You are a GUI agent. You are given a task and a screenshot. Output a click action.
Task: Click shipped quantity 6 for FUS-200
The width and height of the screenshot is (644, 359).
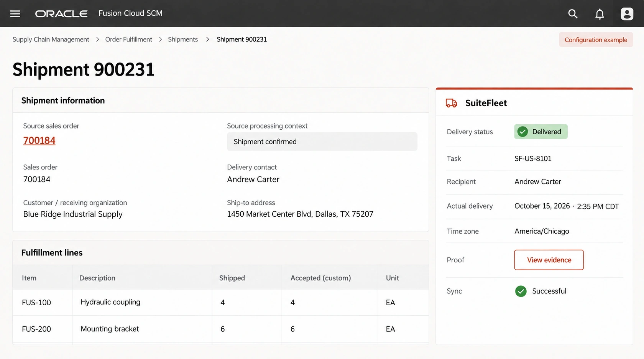click(x=223, y=329)
